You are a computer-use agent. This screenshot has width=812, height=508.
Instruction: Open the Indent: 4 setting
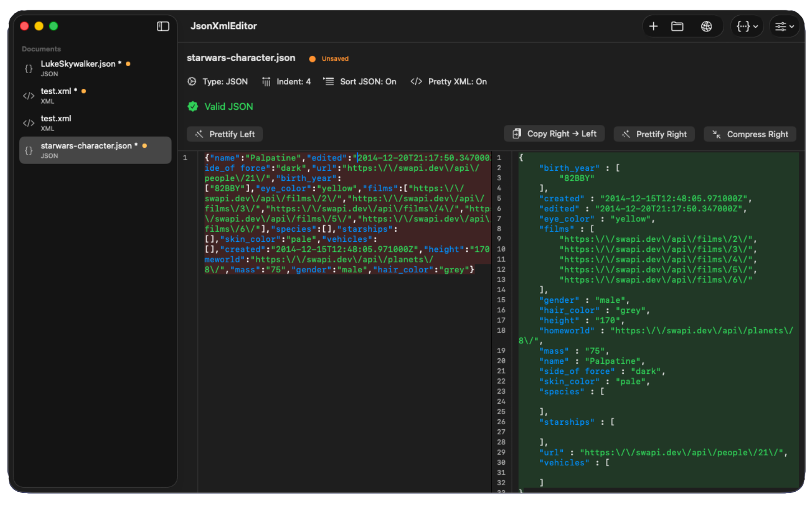pos(287,81)
